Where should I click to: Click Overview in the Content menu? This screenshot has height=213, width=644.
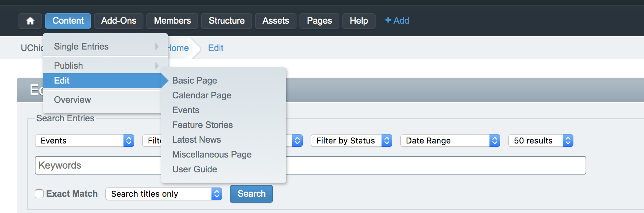(72, 100)
